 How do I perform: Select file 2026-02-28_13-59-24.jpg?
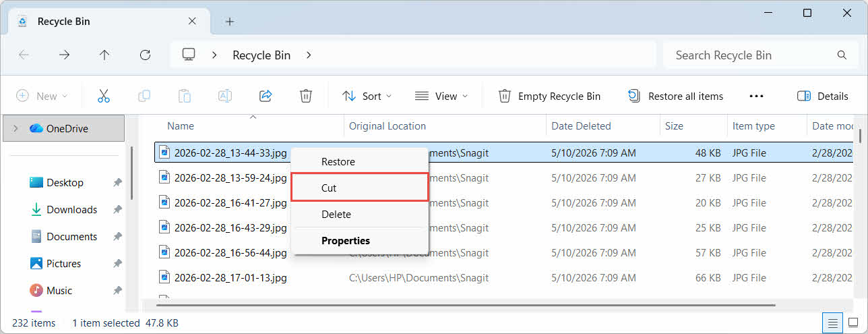230,178
